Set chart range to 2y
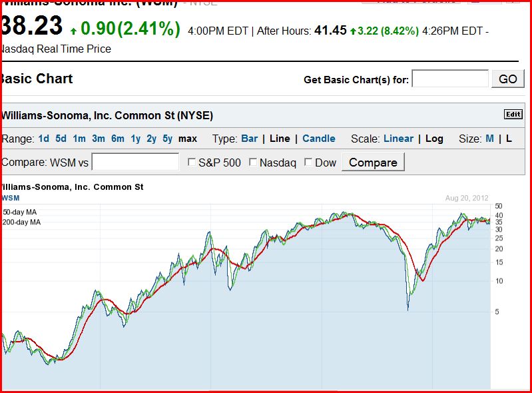532x393 pixels. (x=151, y=139)
